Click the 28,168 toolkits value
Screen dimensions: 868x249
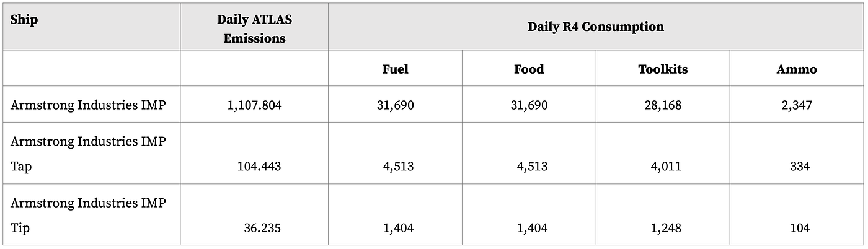(663, 105)
